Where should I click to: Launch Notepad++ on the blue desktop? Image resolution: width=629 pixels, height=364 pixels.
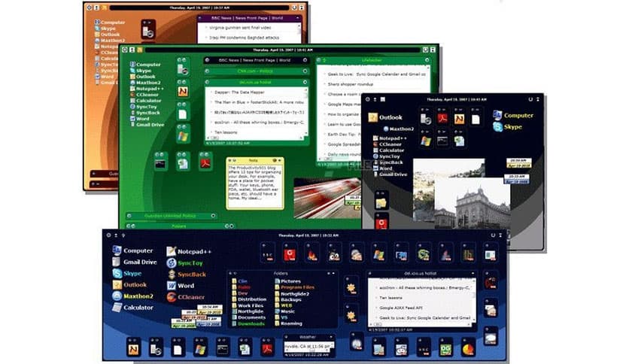(x=189, y=251)
